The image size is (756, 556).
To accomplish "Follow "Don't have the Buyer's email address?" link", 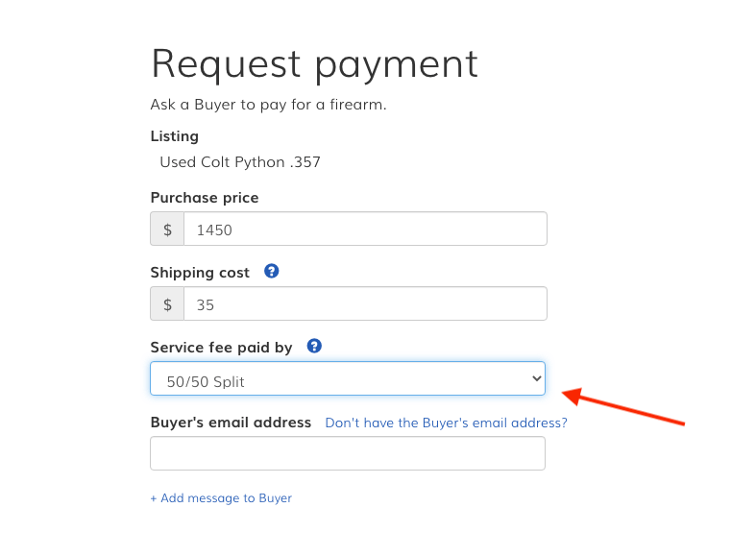I will pos(446,423).
